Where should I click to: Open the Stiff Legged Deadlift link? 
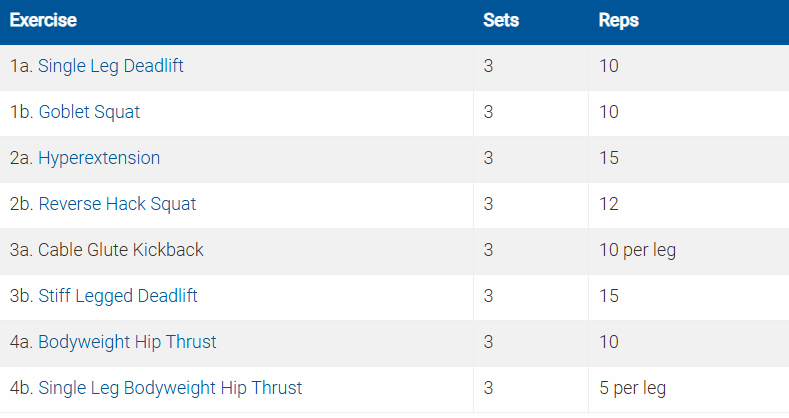pyautogui.click(x=118, y=296)
